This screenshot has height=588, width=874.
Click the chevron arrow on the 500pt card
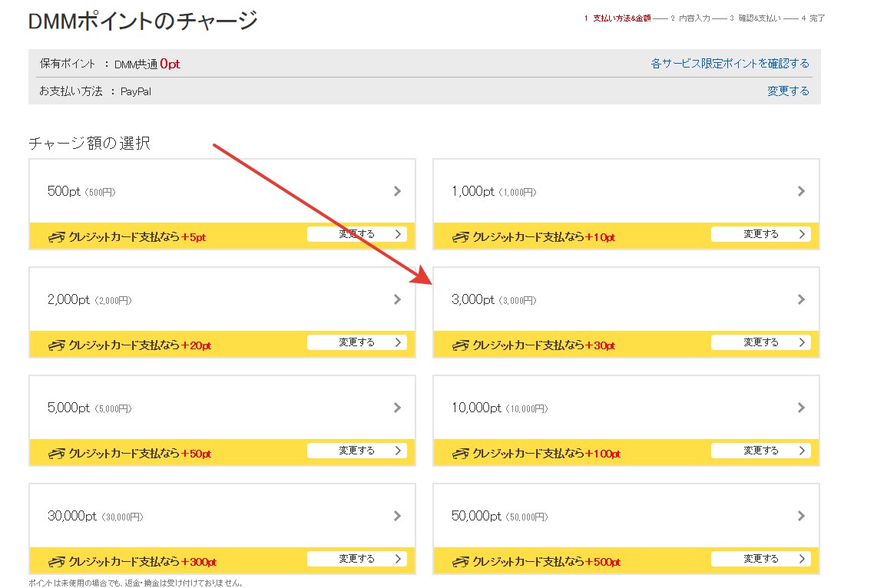tap(397, 191)
